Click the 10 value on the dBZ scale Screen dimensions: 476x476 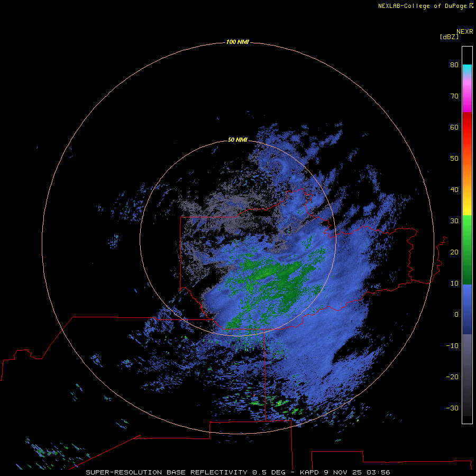(x=454, y=283)
